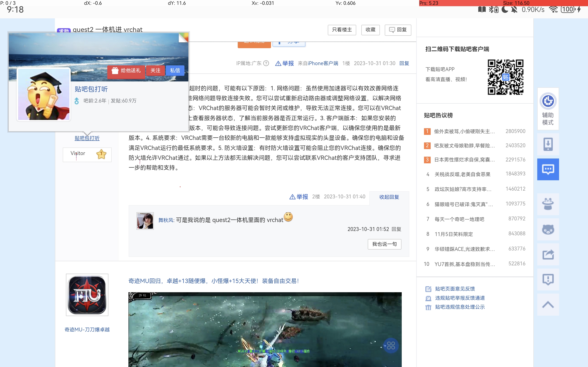Open the 贴吧页面意见反馈 link
This screenshot has height=367, width=588.
(455, 289)
